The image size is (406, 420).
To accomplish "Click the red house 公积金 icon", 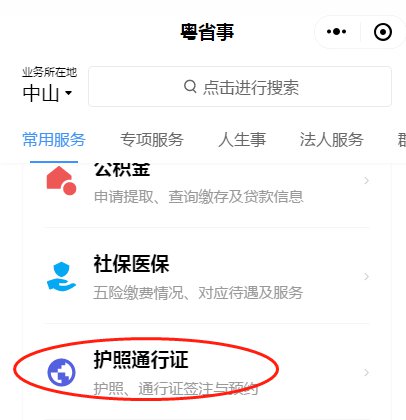I will (x=61, y=180).
